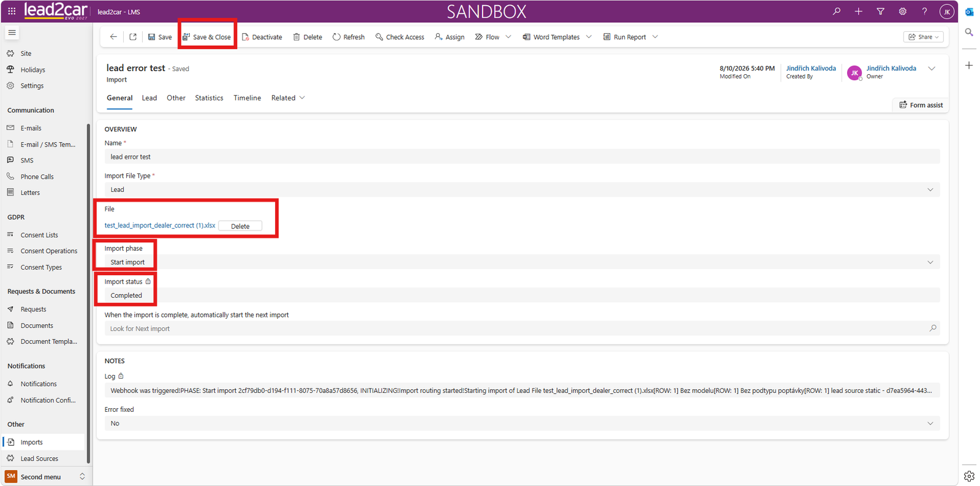
Task: Click Word Templates command
Action: point(551,37)
